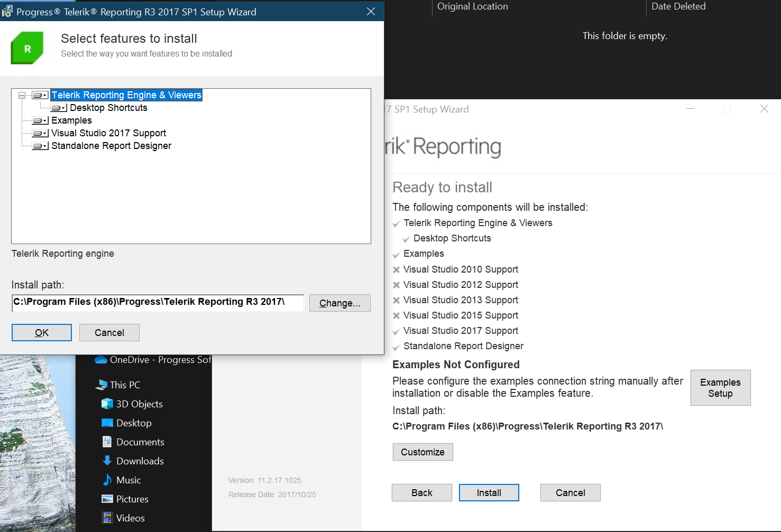
Task: Go Back in the setup wizard
Action: (422, 492)
